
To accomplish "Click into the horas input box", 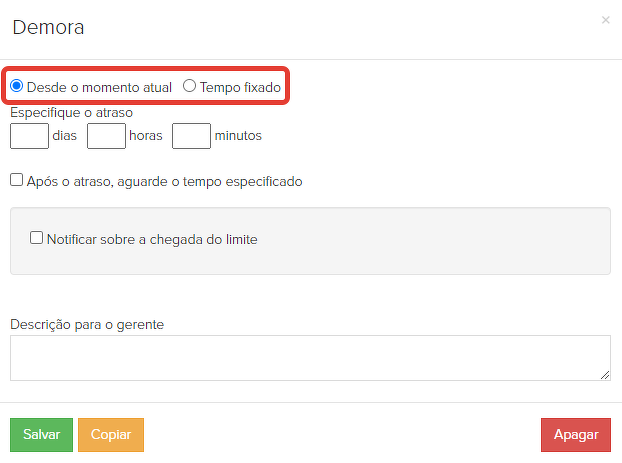I will pyautogui.click(x=106, y=136).
